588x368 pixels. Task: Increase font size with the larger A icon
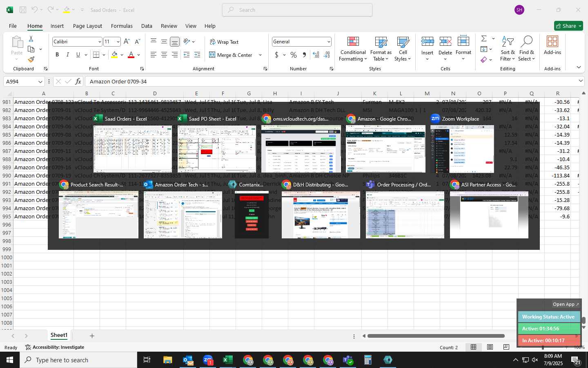click(127, 42)
